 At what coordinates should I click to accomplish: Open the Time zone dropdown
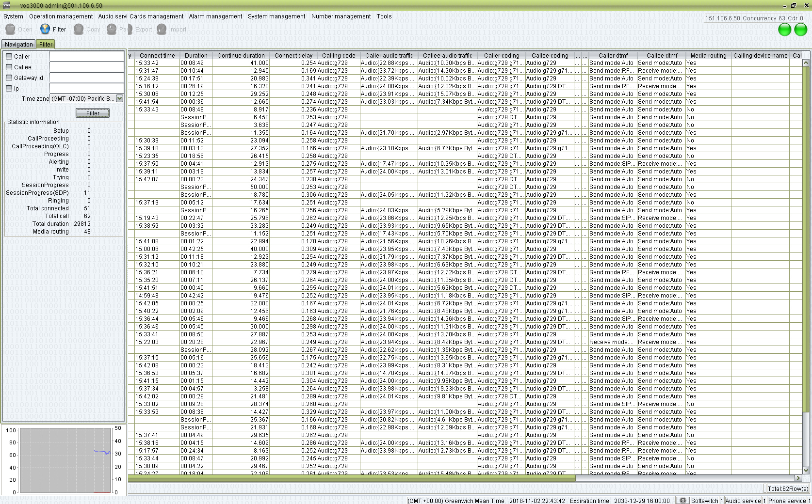119,98
